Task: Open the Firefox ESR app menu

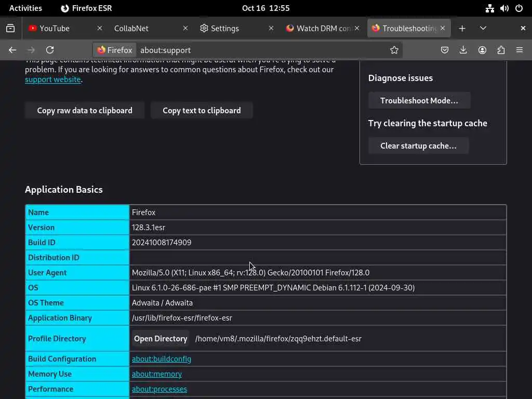Action: click(x=87, y=8)
